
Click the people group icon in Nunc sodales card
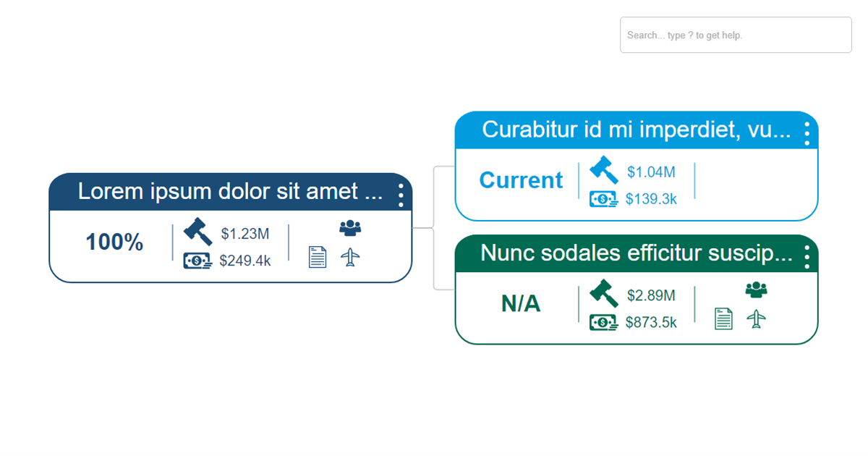point(757,290)
